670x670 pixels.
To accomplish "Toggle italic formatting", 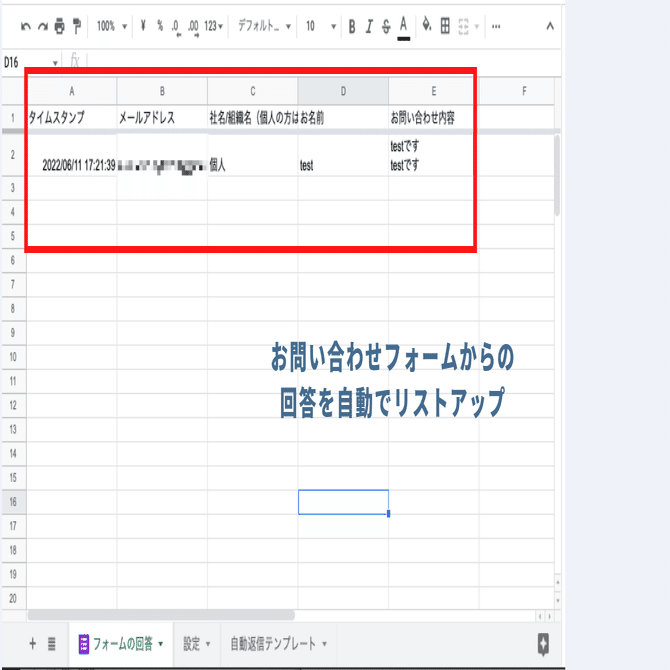I will coord(369,26).
